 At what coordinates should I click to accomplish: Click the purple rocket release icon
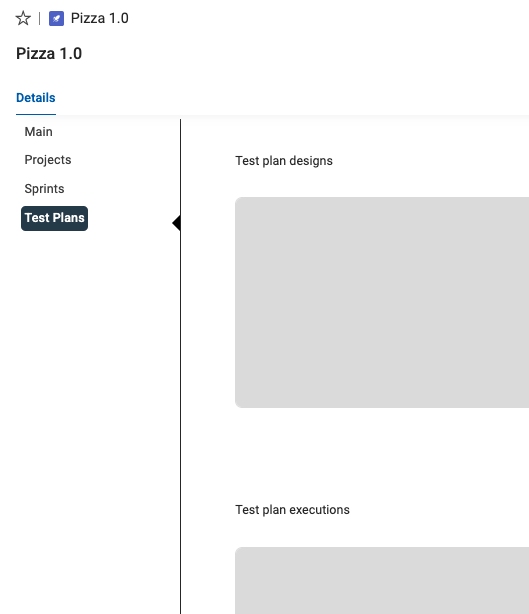(56, 18)
